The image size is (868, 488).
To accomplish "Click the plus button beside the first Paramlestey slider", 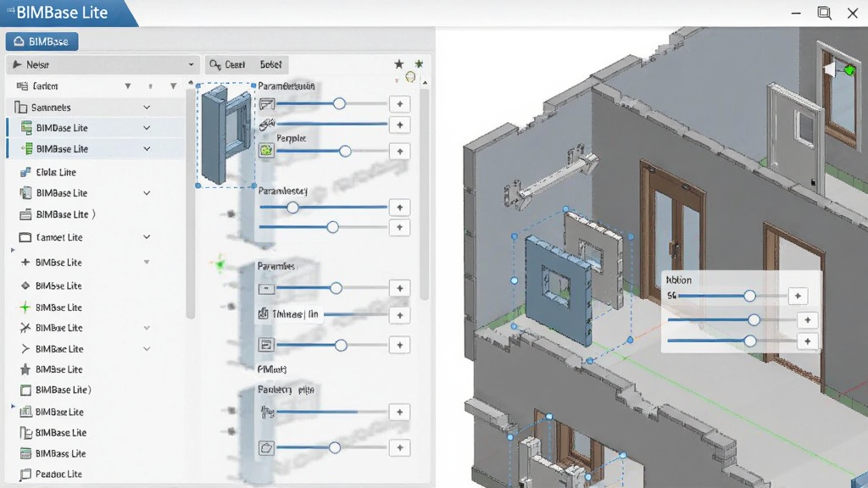I will click(400, 208).
